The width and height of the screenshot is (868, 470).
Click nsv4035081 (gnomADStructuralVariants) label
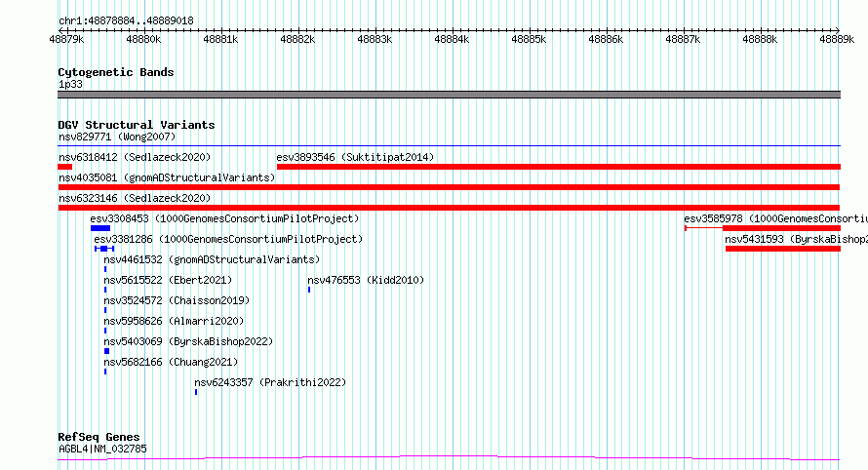(x=167, y=177)
